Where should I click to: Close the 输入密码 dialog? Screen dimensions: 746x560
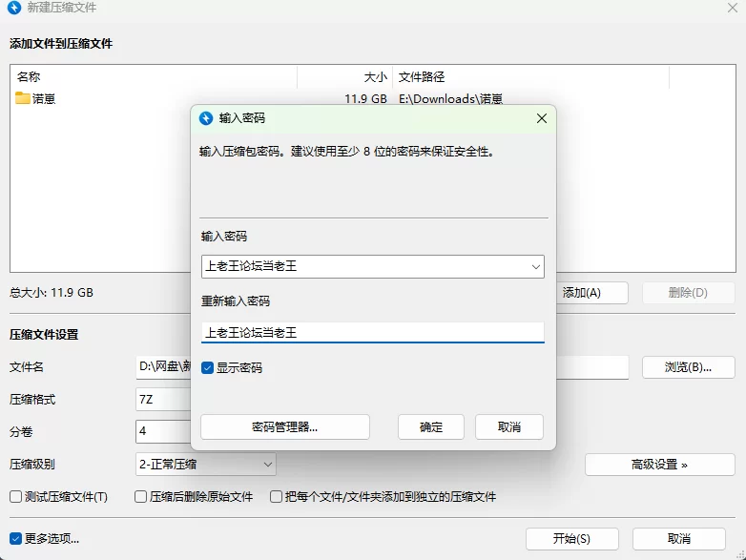(x=542, y=118)
